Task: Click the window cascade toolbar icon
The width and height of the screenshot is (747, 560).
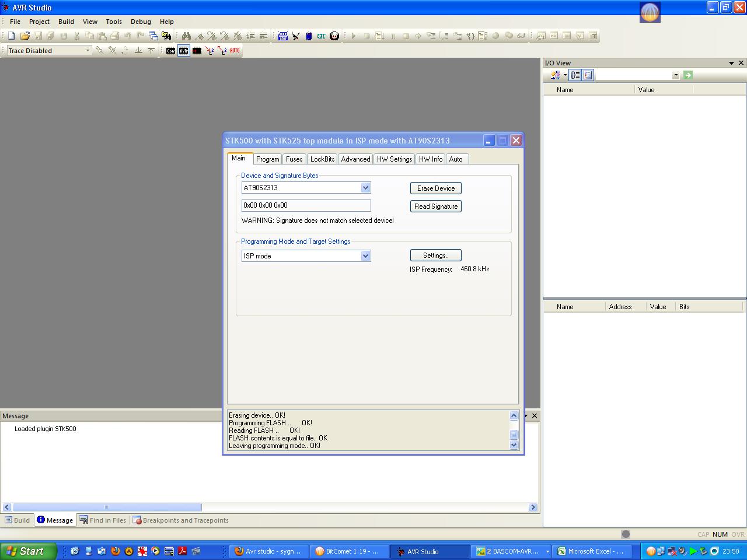Action: click(x=153, y=36)
